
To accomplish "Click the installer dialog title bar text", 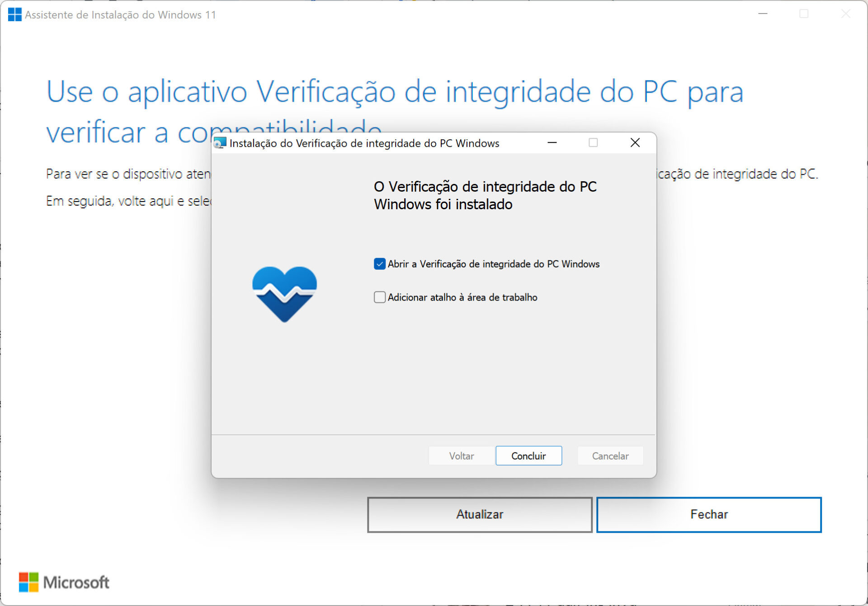I will (x=364, y=143).
